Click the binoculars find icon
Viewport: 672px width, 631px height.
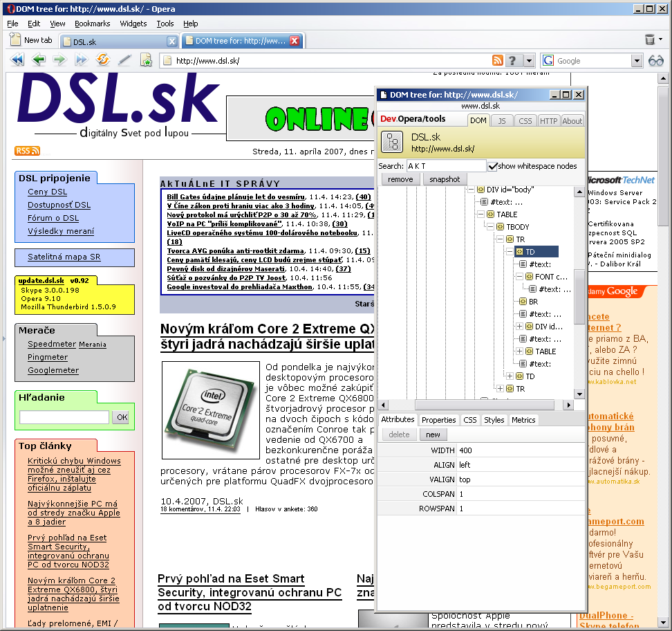(x=655, y=60)
